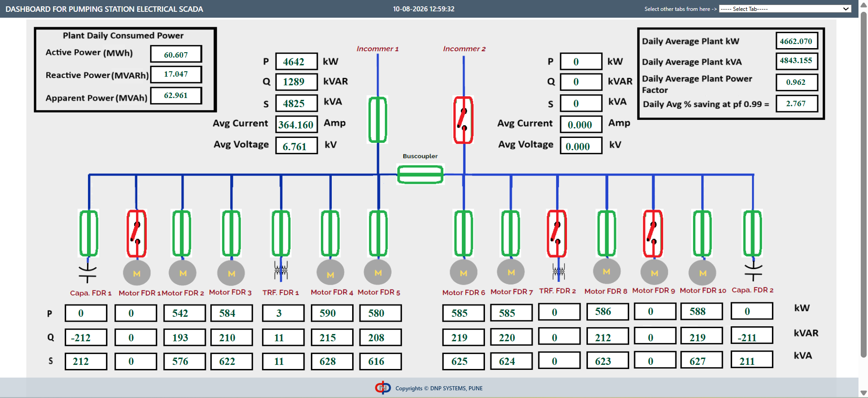Screen dimensions: 868x398
Task: Click the Motor FDR 4 breaker symbol
Action: tap(330, 233)
